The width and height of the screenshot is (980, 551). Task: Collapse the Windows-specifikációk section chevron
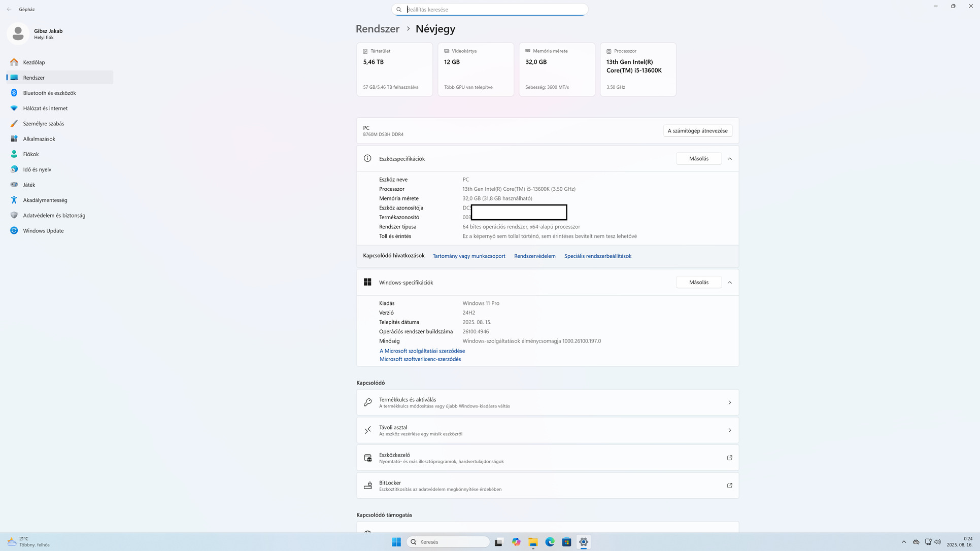[x=729, y=282]
